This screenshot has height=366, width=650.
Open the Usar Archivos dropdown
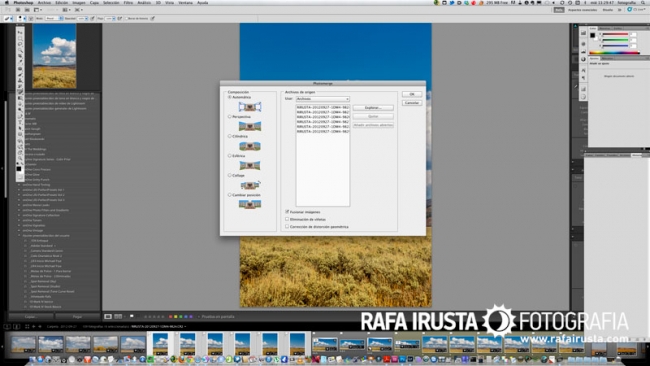tap(323, 99)
